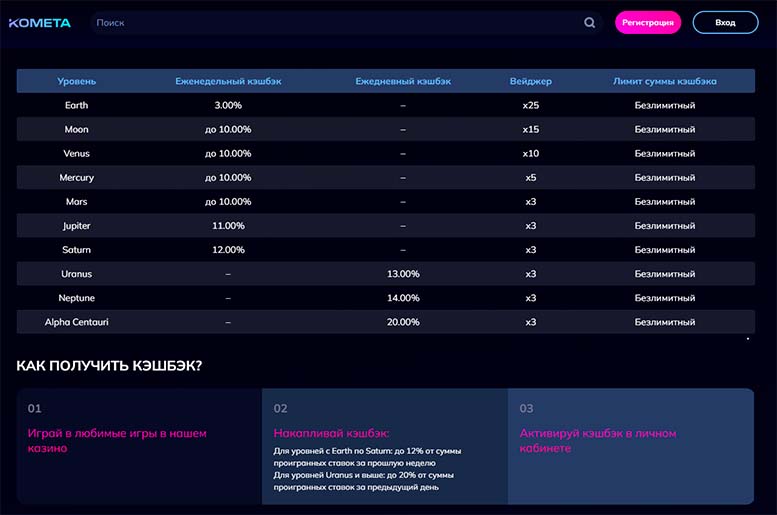Image resolution: width=777 pixels, height=515 pixels.
Task: Open step 03 Активируй кэшбэк card
Action: [x=630, y=446]
